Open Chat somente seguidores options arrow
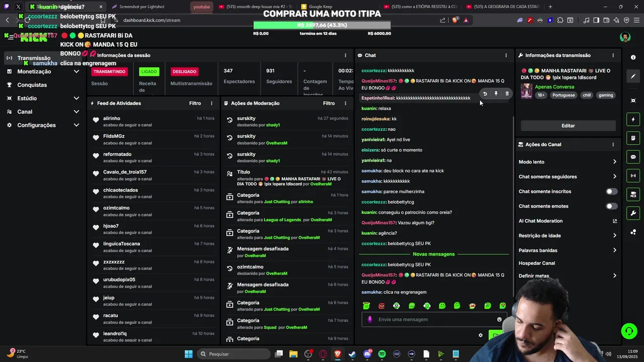This screenshot has height=362, width=644. (614, 176)
